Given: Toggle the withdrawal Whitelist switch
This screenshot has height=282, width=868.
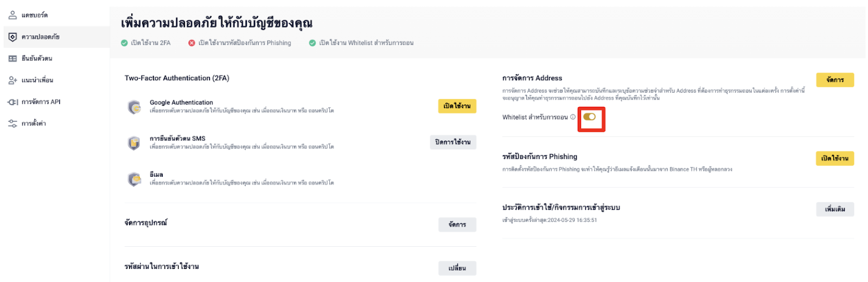Looking at the screenshot, I should (590, 117).
